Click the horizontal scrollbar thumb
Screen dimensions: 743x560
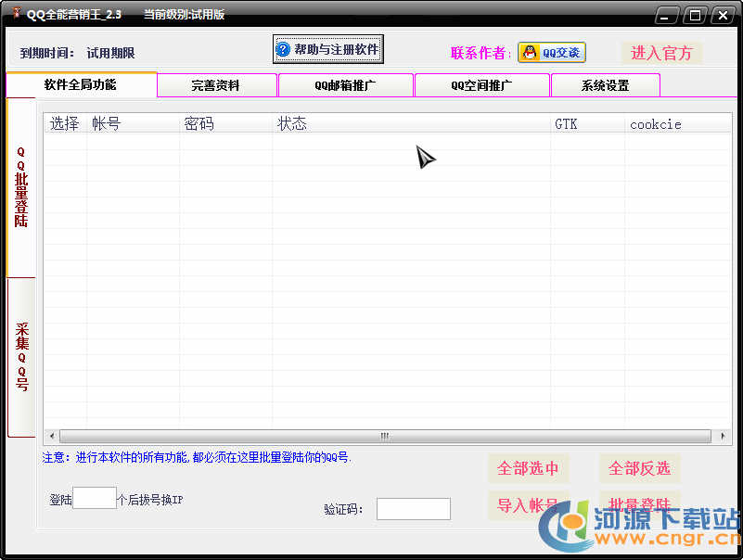pos(385,436)
